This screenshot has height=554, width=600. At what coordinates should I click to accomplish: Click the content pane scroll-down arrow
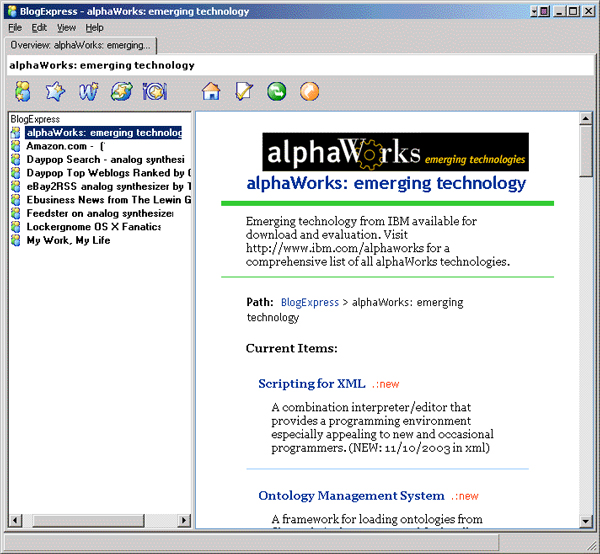click(x=586, y=521)
